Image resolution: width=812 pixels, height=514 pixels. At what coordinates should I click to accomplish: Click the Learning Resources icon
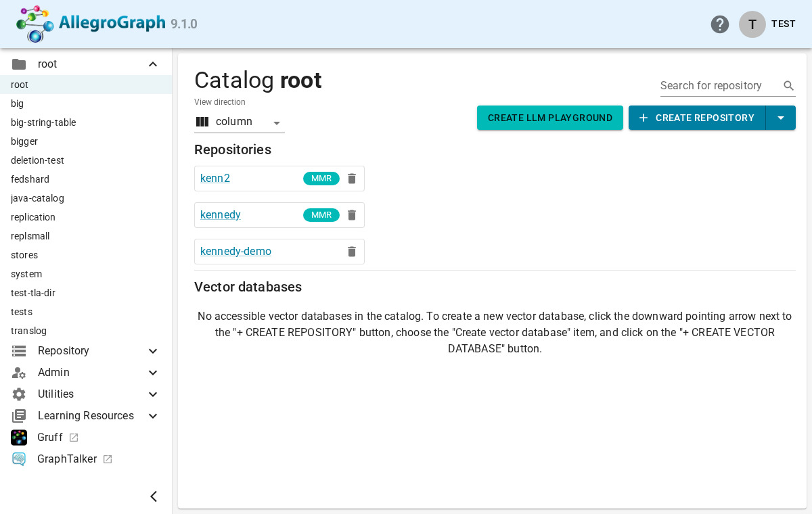coord(19,416)
